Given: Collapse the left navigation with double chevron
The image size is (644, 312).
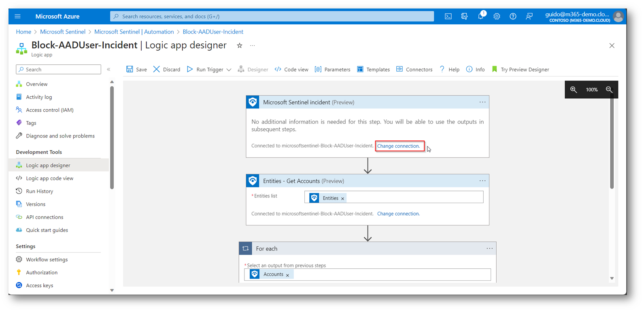Looking at the screenshot, I should coord(108,70).
